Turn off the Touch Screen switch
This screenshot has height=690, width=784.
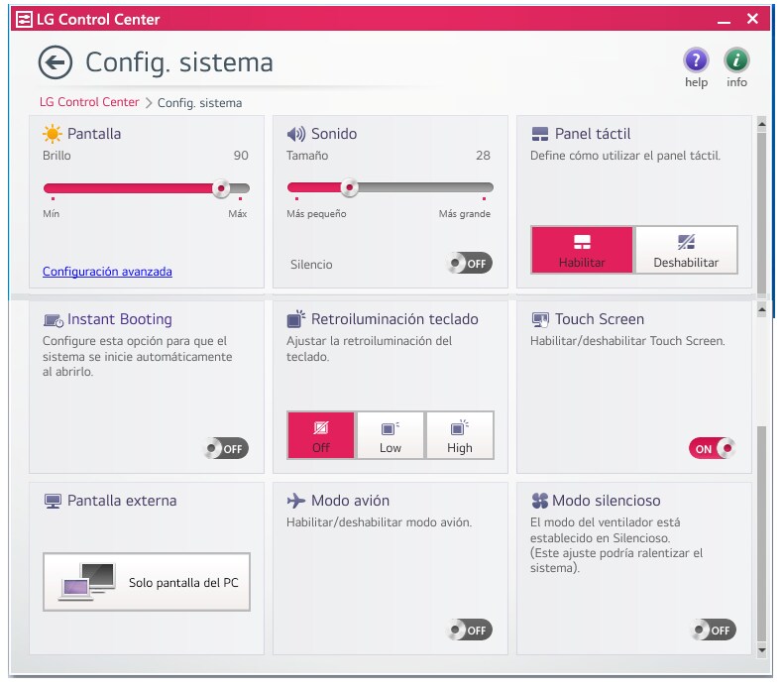[x=712, y=449]
